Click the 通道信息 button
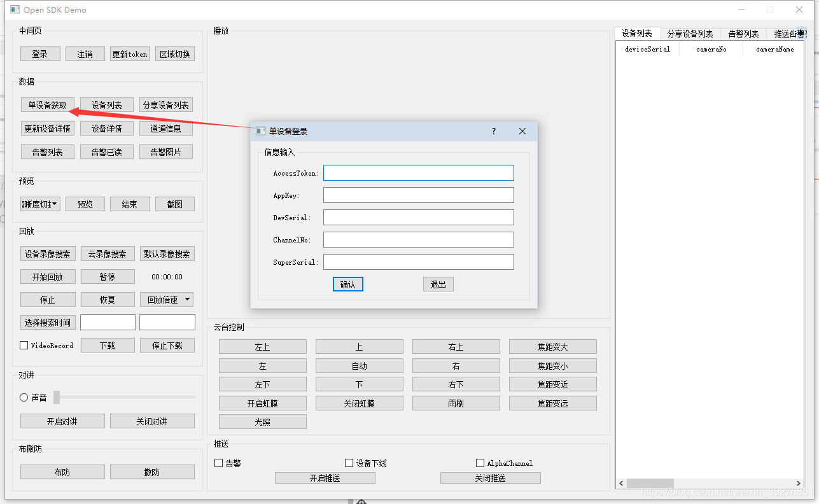 166,129
